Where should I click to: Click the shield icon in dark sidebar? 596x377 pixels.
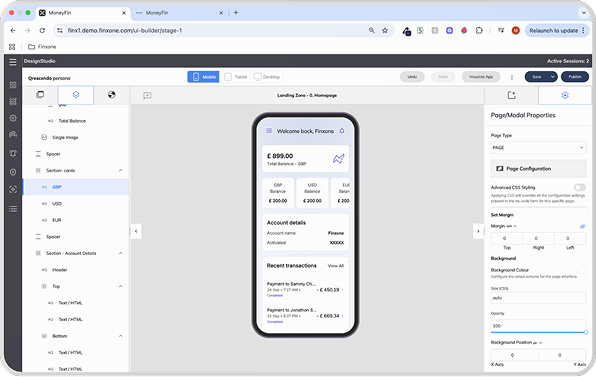tap(13, 172)
